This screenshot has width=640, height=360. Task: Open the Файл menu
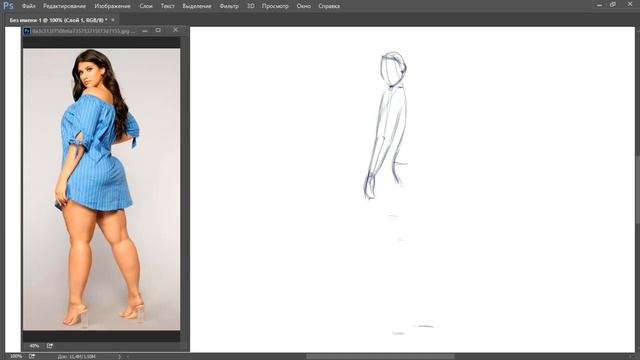[x=29, y=6]
